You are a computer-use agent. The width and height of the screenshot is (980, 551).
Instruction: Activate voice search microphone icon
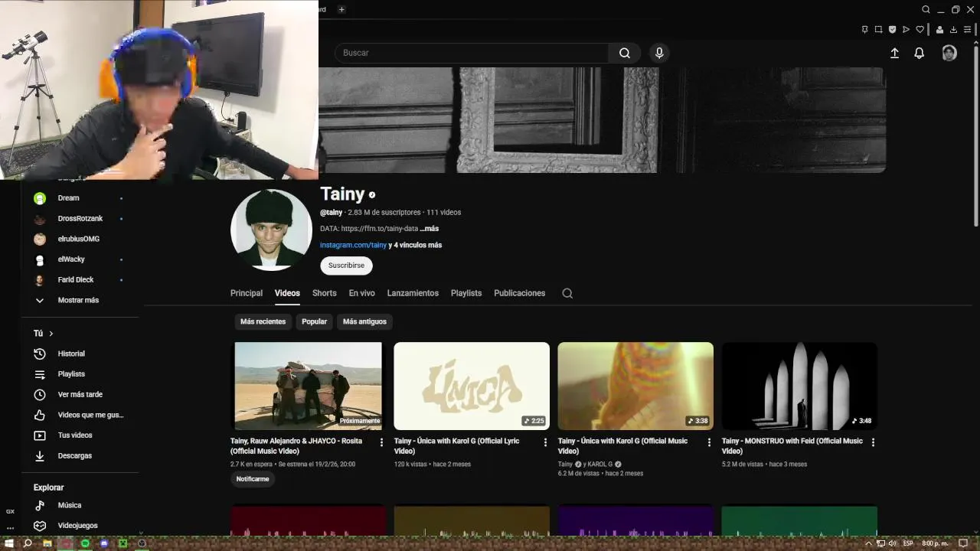pos(659,53)
